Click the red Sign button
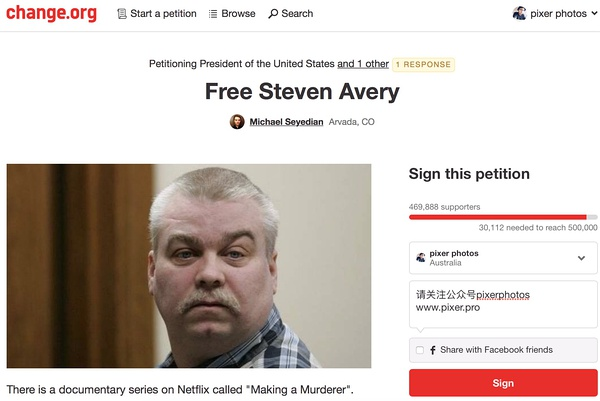600x401 pixels. (x=503, y=383)
